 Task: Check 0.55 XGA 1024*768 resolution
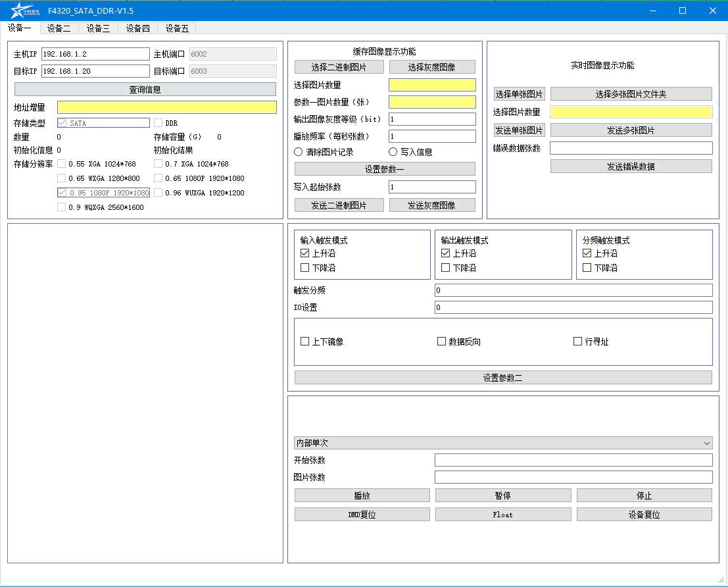pos(61,164)
